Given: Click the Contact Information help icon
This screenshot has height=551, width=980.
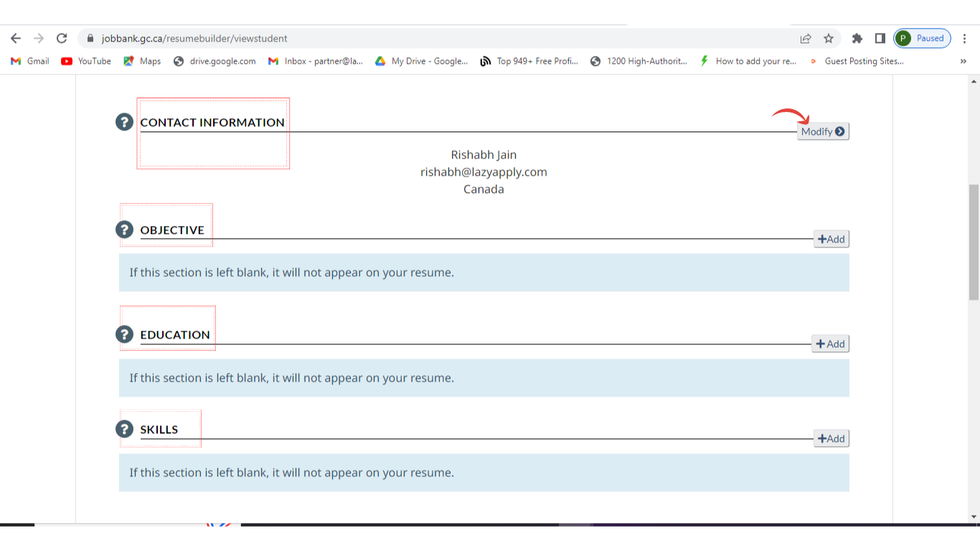Looking at the screenshot, I should 124,122.
